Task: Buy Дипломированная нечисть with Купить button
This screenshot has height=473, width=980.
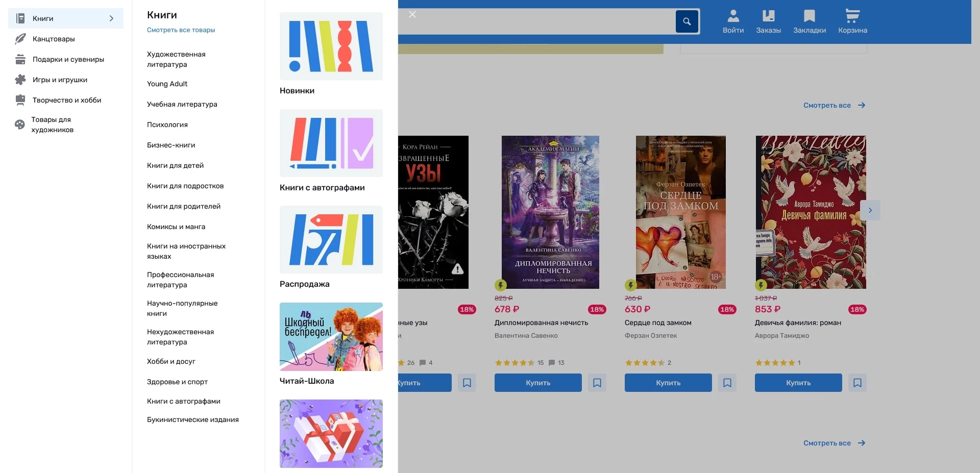Action: click(x=538, y=383)
